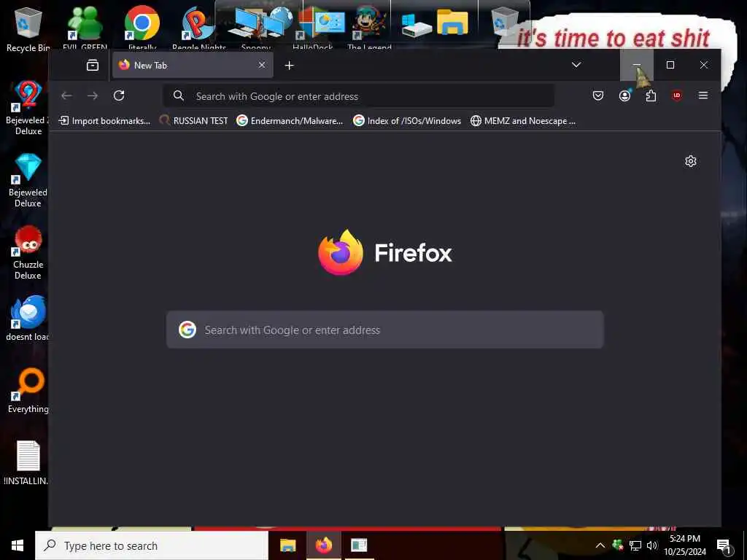Open the third taskbar app with window icon

(x=359, y=545)
